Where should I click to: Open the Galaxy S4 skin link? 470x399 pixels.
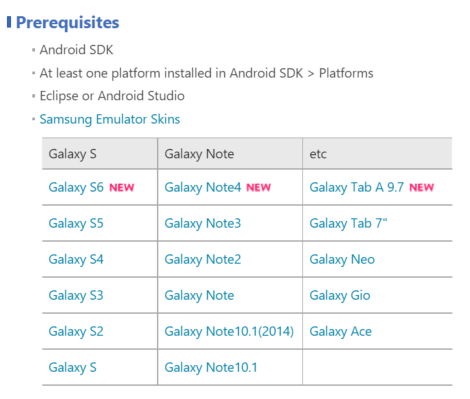tap(76, 260)
